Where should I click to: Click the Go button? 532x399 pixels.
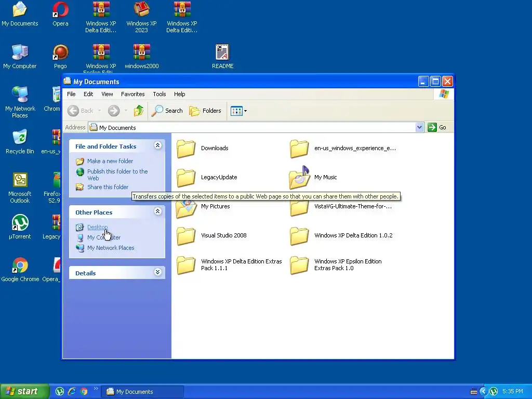pos(437,127)
